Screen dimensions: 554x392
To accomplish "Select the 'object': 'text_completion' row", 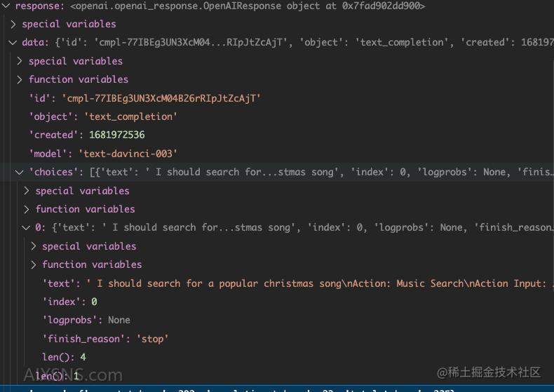I will point(277,116).
